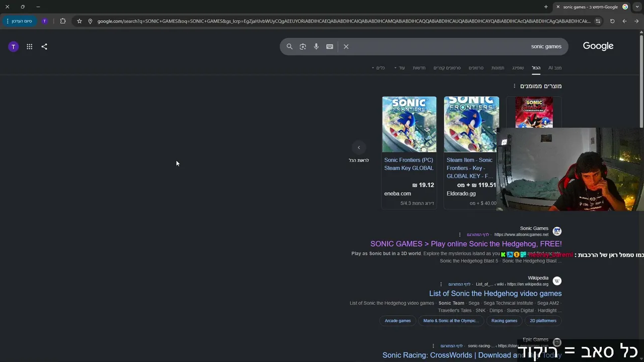
Task: Open more options for the Epic Games result
Action: coord(433,346)
